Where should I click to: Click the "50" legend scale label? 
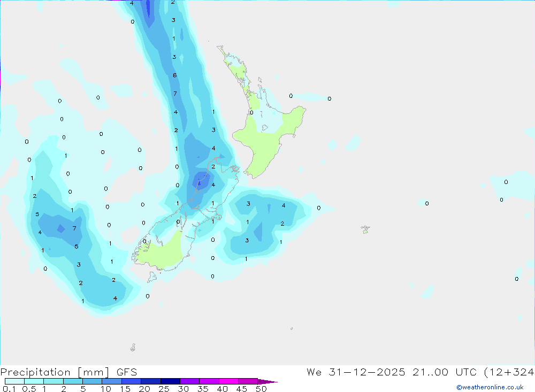tap(261, 389)
